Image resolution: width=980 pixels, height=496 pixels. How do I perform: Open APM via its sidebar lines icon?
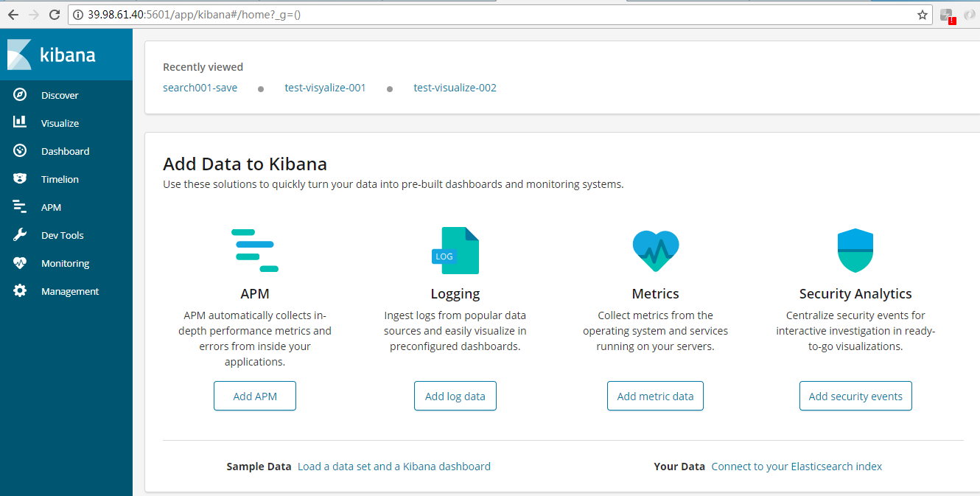[x=20, y=207]
